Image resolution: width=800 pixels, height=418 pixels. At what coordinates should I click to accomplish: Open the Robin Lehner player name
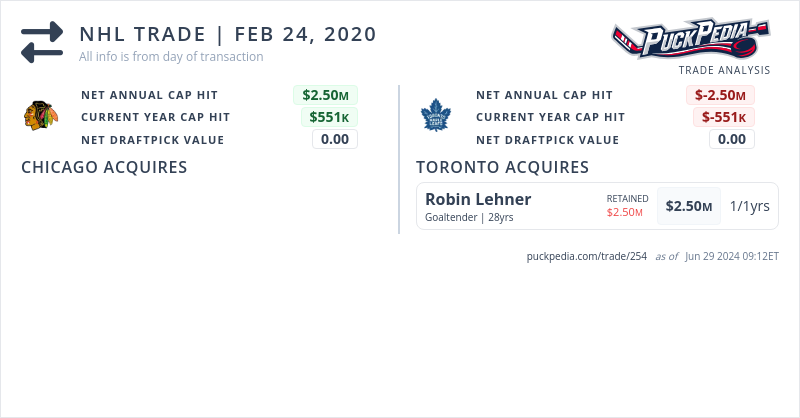point(478,199)
